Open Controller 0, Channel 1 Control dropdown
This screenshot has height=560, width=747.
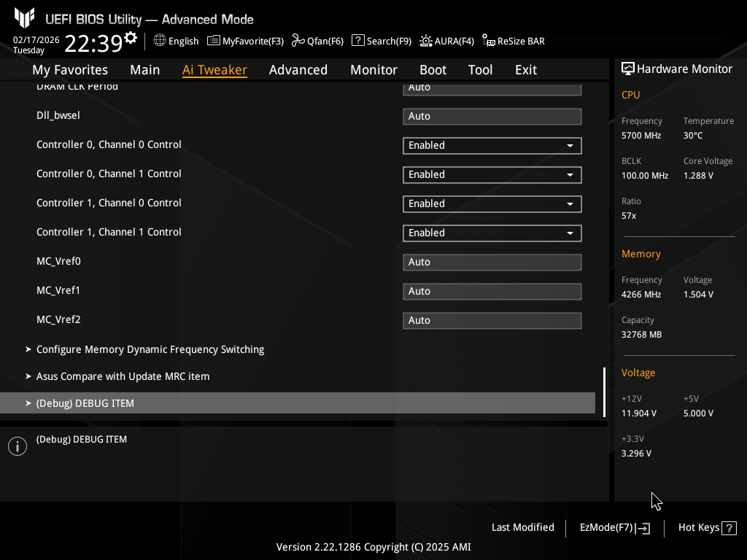pos(492,175)
